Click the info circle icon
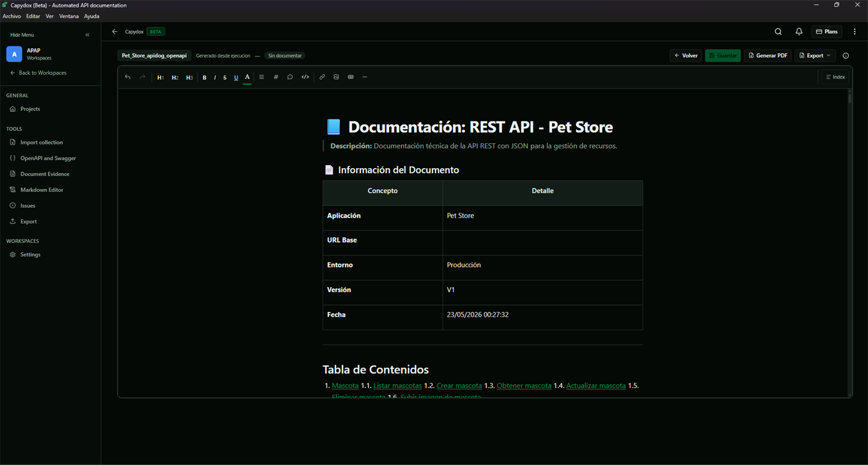This screenshot has height=465, width=868. (846, 56)
